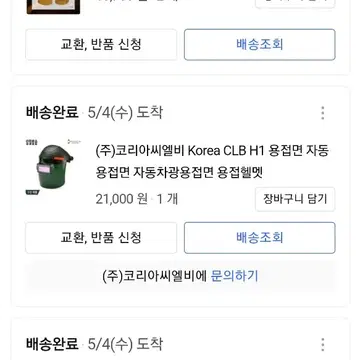Screen dimensions: 360x360
Task: Tap the 21,000 원 price text
Action: [122, 199]
